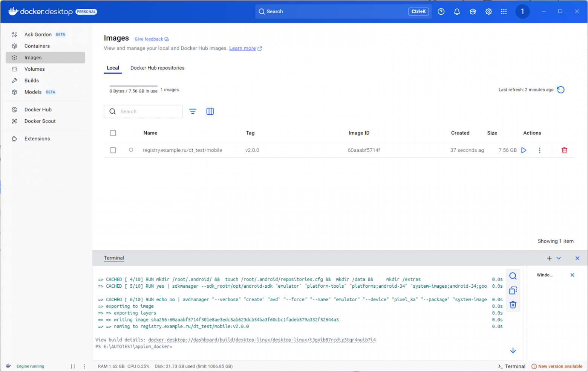Click the New version available notice
This screenshot has height=372, width=588.
pos(557,366)
